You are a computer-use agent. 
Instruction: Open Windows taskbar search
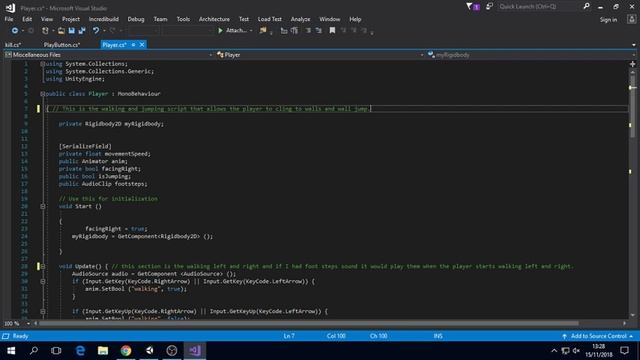pyautogui.click(x=34, y=351)
